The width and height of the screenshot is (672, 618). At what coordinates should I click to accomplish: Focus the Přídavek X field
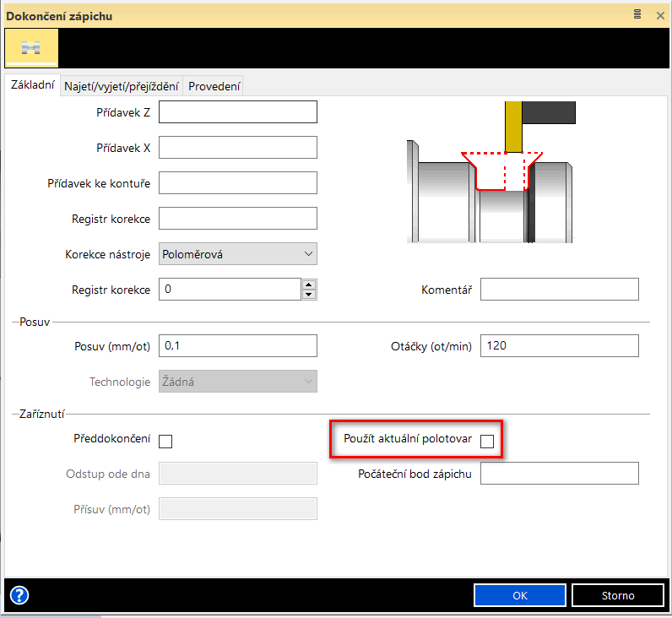(x=237, y=148)
